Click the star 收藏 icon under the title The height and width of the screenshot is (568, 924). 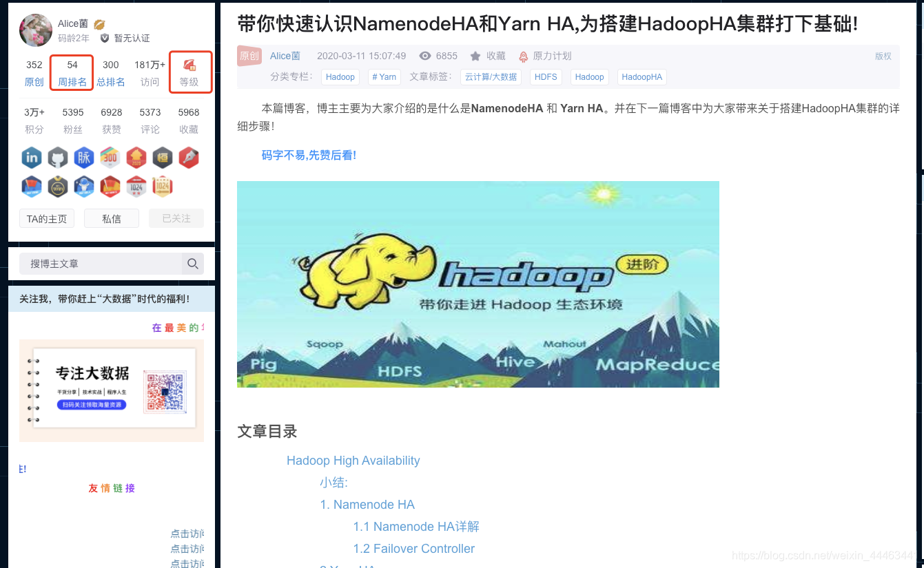475,56
